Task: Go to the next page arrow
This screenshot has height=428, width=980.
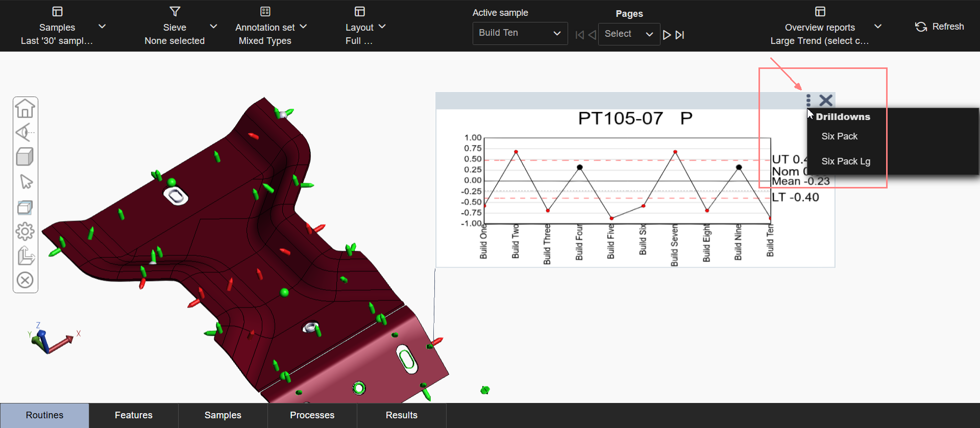Action: pyautogui.click(x=667, y=35)
